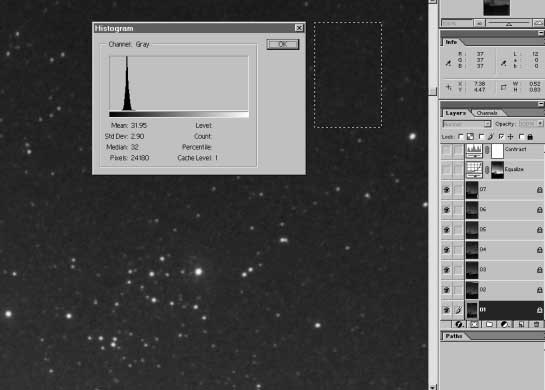
Task: Switch to the Channels tab
Action: tap(487, 113)
